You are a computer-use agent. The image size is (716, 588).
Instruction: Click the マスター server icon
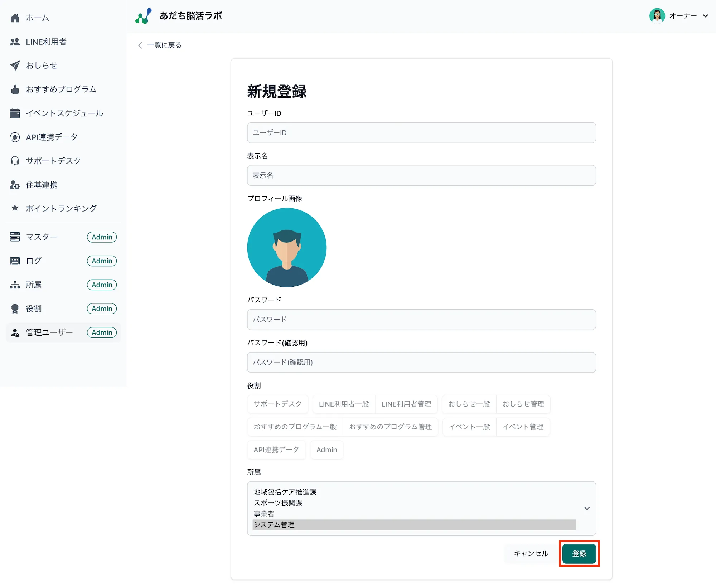click(x=15, y=237)
